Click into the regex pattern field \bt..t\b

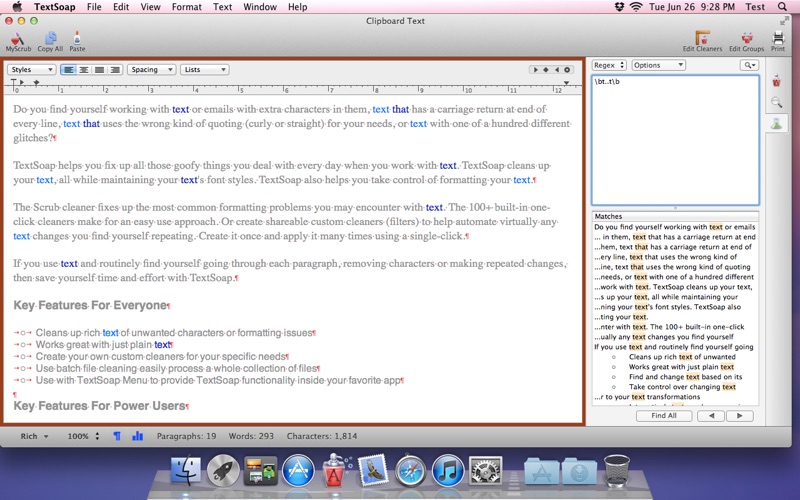[x=675, y=140]
